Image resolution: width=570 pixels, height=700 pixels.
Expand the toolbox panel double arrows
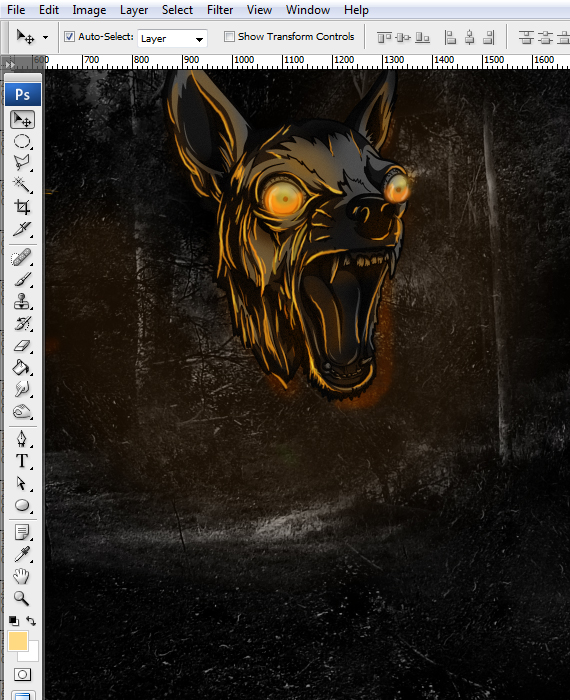tap(10, 65)
